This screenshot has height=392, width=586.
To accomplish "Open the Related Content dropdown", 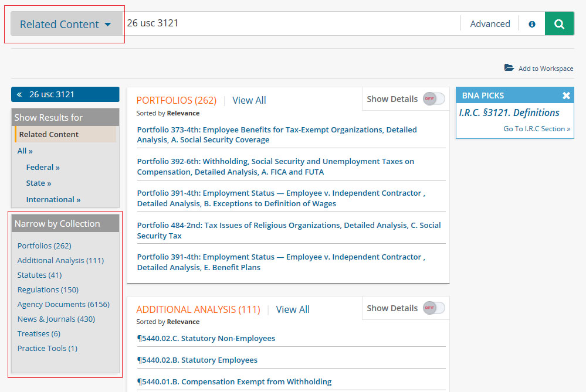I will click(65, 24).
